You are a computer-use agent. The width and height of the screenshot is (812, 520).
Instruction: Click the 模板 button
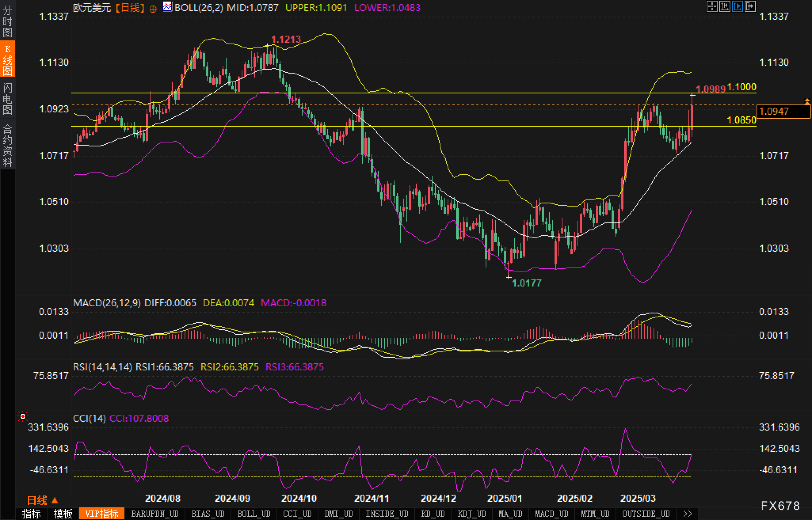tap(63, 514)
